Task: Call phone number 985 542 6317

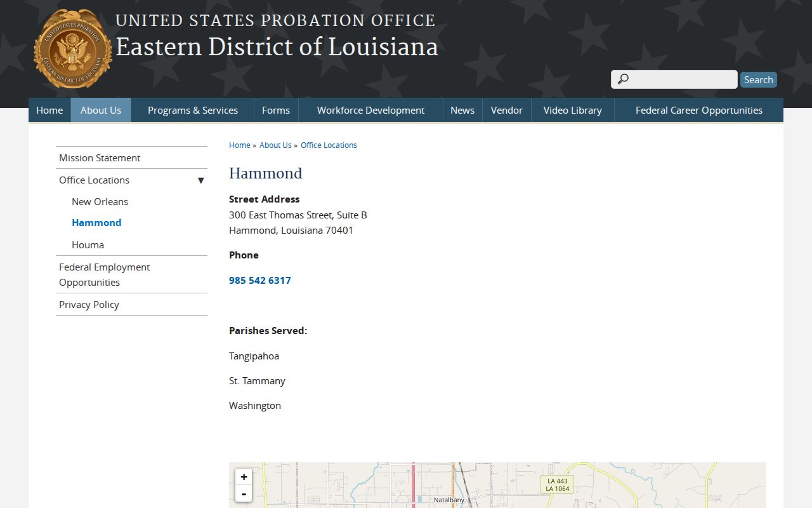Action: pos(260,280)
